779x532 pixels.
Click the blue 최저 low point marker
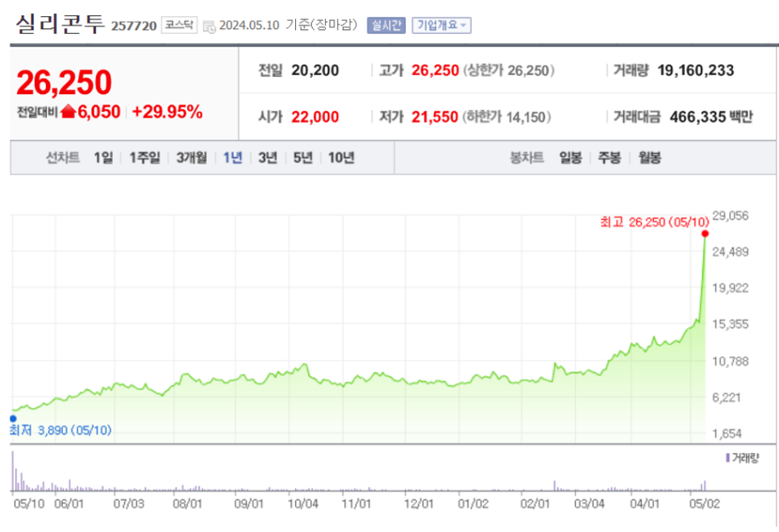click(x=13, y=418)
